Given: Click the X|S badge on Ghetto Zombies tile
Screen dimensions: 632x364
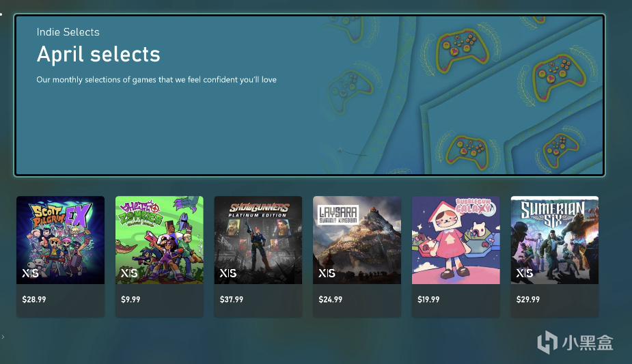Looking at the screenshot, I should click(129, 273).
